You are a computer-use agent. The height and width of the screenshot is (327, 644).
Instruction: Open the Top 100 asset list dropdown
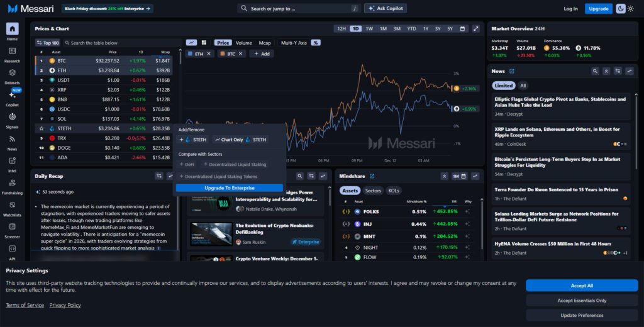click(48, 43)
